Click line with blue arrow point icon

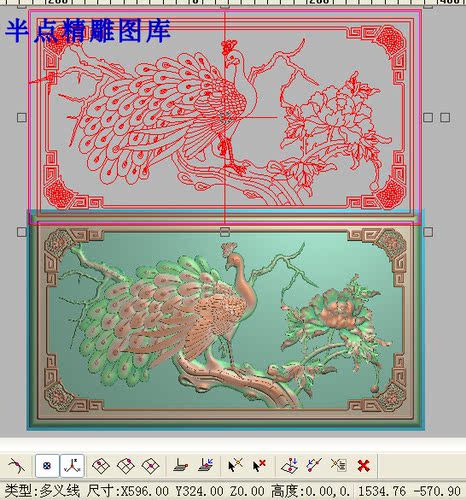pyautogui.click(x=314, y=465)
